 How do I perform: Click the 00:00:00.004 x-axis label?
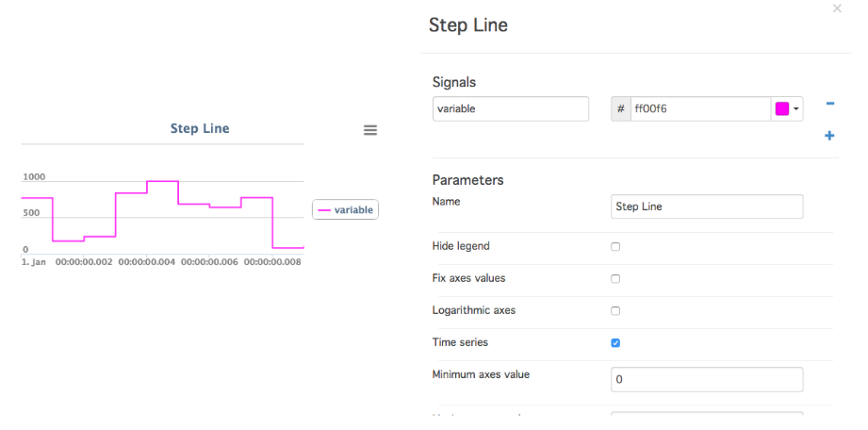146,262
